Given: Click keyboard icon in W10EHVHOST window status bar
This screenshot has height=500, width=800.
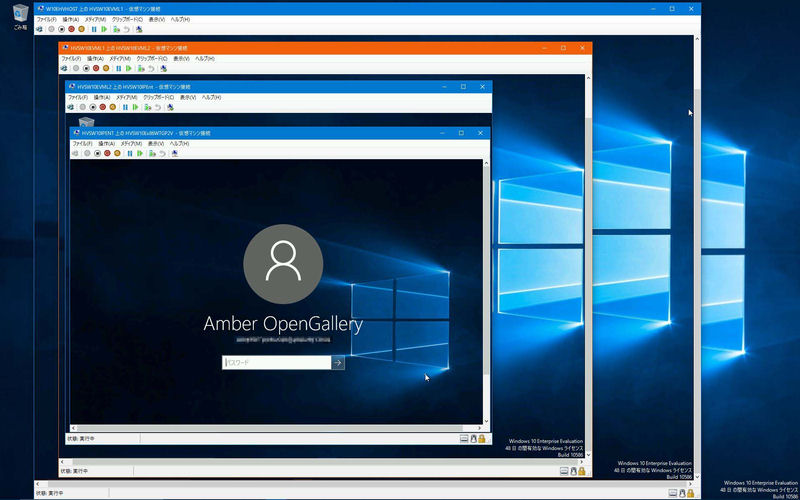Looking at the screenshot, I should (x=673, y=493).
